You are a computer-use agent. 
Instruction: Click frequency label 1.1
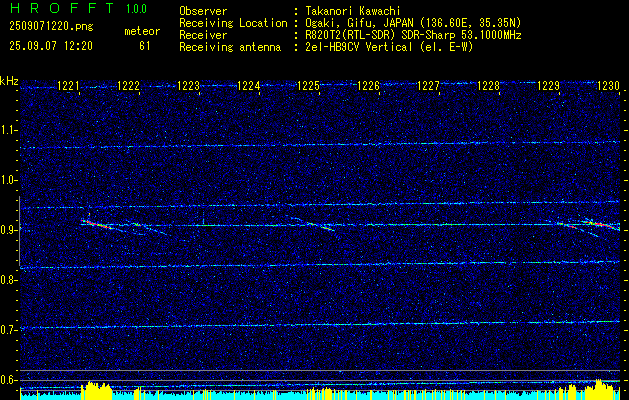click(x=9, y=130)
